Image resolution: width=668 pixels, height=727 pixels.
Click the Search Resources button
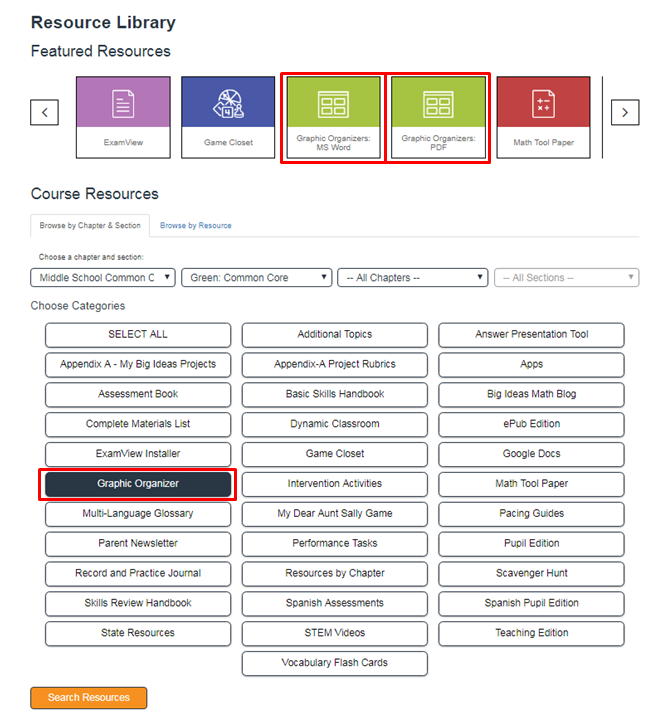pos(88,697)
